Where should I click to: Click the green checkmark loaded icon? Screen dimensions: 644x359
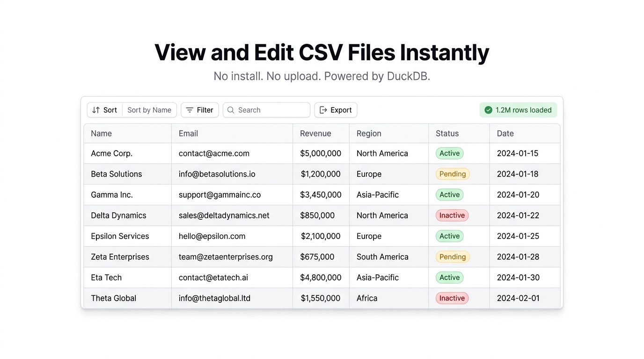click(488, 110)
